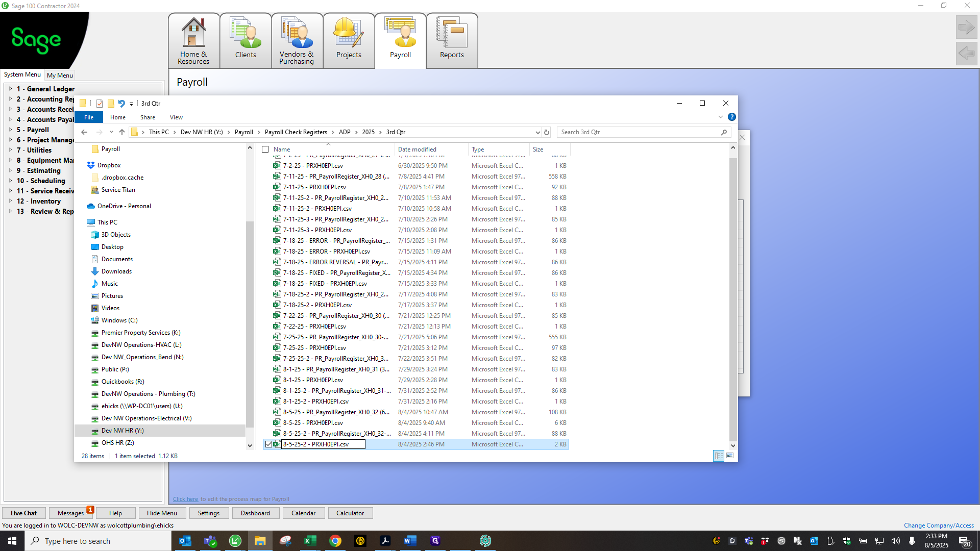
Task: Open the Dashboard button
Action: point(255,513)
